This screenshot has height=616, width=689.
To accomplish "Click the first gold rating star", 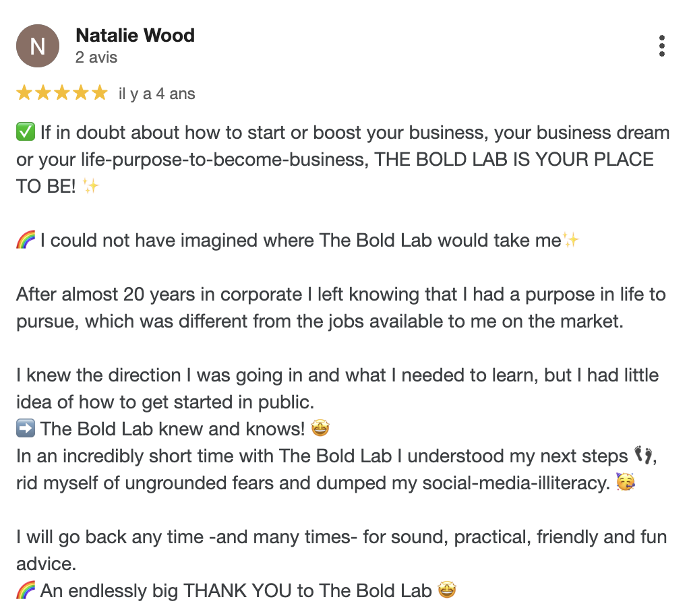I will [24, 93].
